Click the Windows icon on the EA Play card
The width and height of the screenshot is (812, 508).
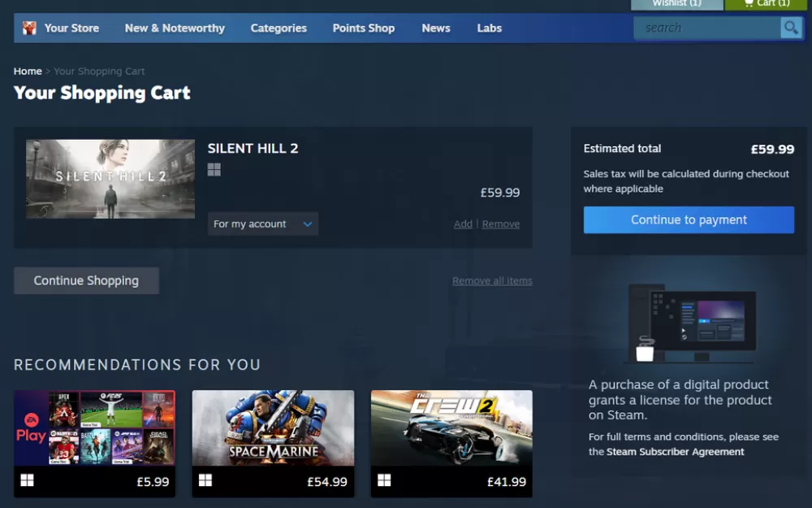(x=27, y=480)
